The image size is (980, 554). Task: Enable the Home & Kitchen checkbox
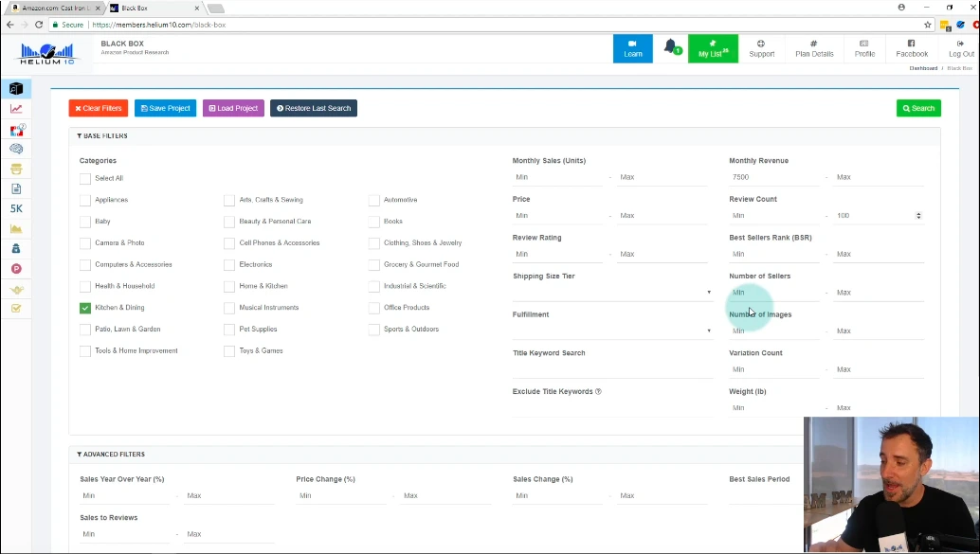[229, 286]
